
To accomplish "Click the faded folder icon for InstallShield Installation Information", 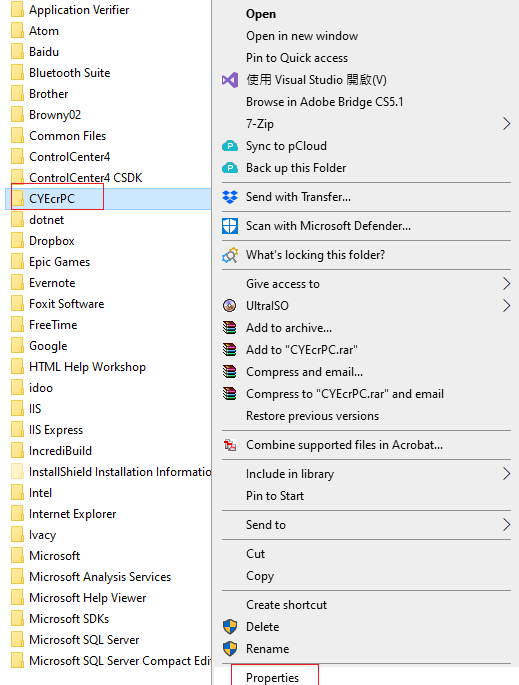I will 17,472.
